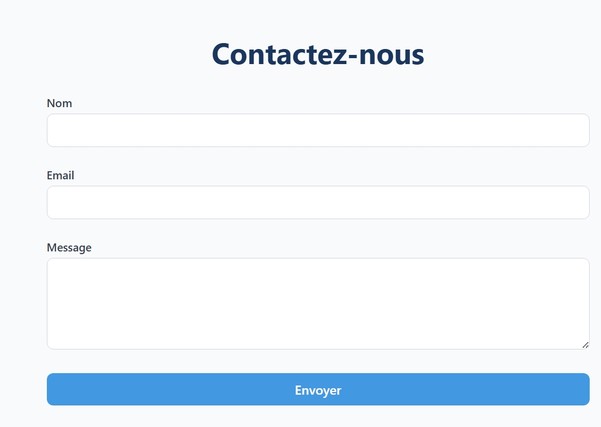This screenshot has height=427, width=601.
Task: Click the Contactez-nous heading
Action: tap(318, 54)
